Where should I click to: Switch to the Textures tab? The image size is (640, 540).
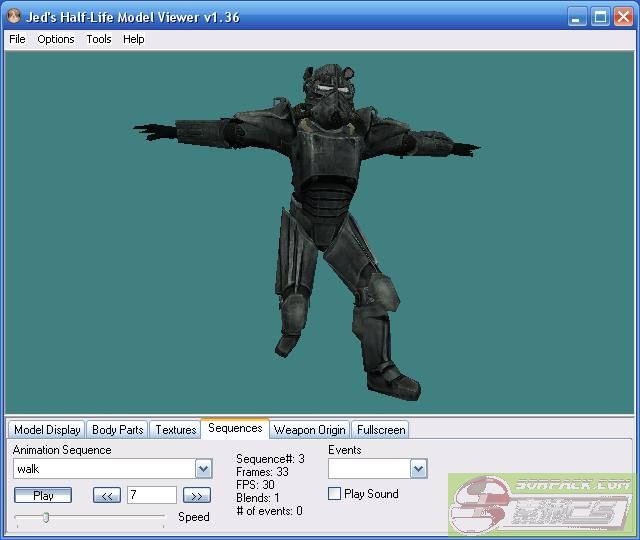176,430
